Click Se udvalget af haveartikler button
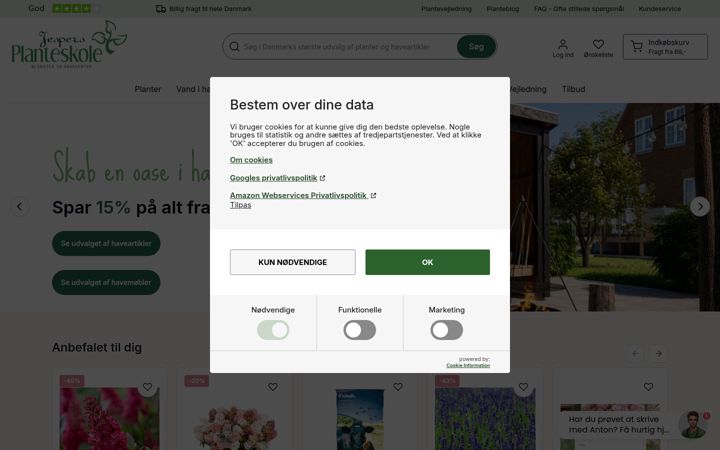720x450 pixels. [106, 243]
